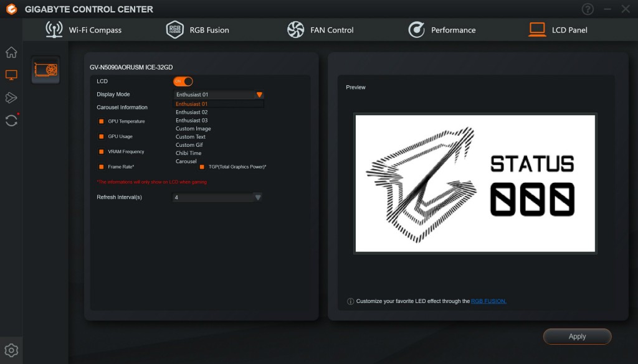Open the Performance gauge icon
The width and height of the screenshot is (638, 364).
click(416, 30)
